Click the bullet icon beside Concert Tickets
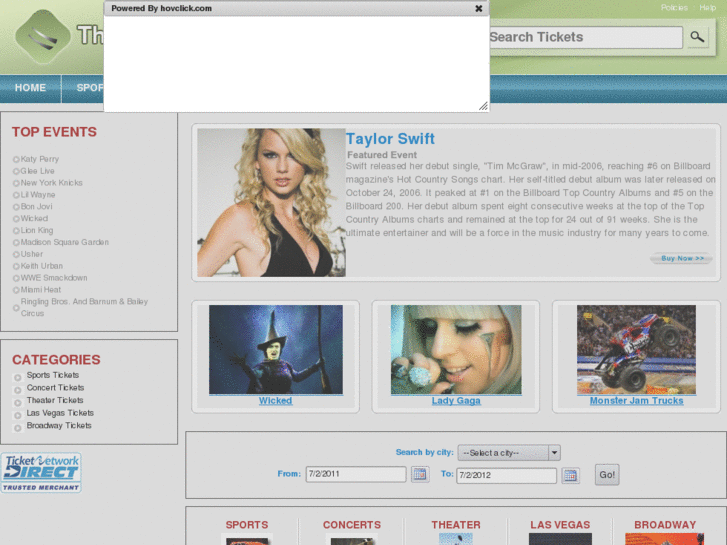This screenshot has height=545, width=727. point(18,390)
